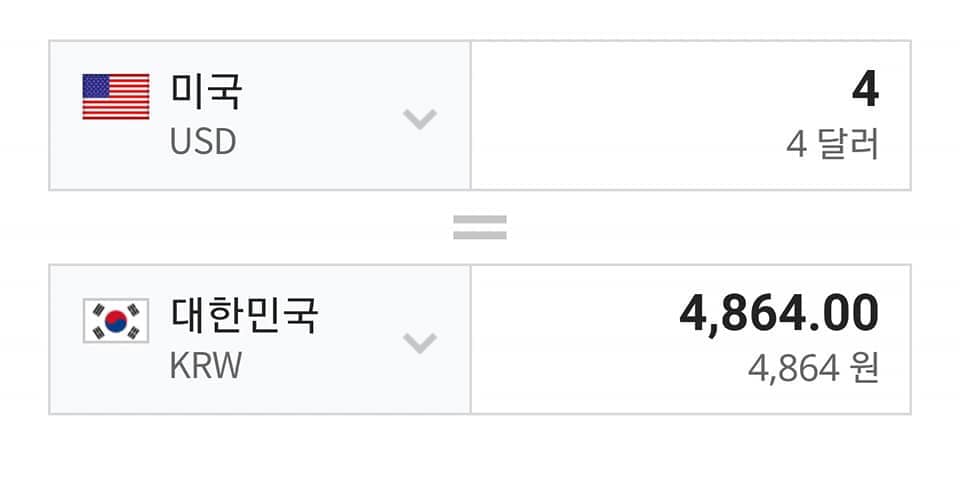Click the KRW currency code text
The width and height of the screenshot is (960, 490).
[206, 365]
